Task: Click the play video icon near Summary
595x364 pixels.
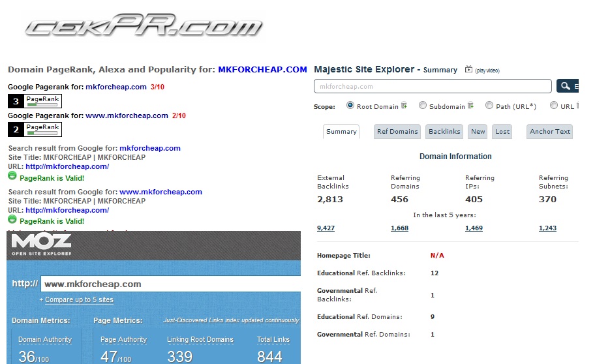Action: click(468, 69)
